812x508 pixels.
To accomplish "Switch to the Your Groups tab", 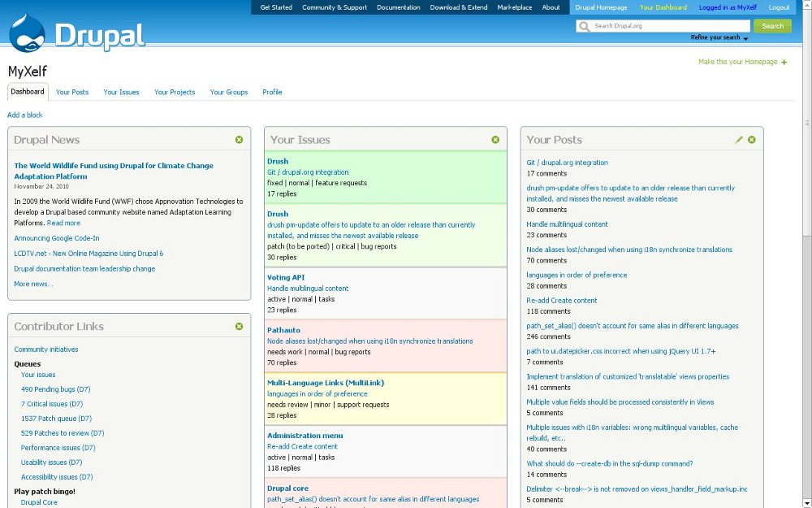I will [229, 93].
